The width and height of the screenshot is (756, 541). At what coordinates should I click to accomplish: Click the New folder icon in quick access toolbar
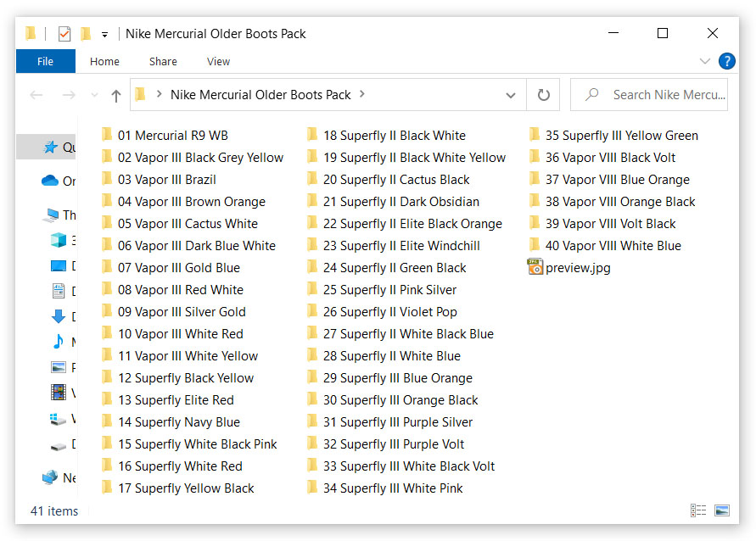click(86, 34)
